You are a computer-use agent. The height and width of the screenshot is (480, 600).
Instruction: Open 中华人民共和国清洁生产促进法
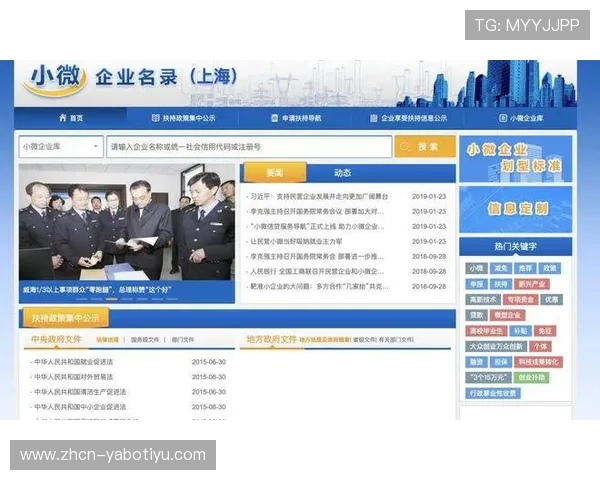[80, 392]
